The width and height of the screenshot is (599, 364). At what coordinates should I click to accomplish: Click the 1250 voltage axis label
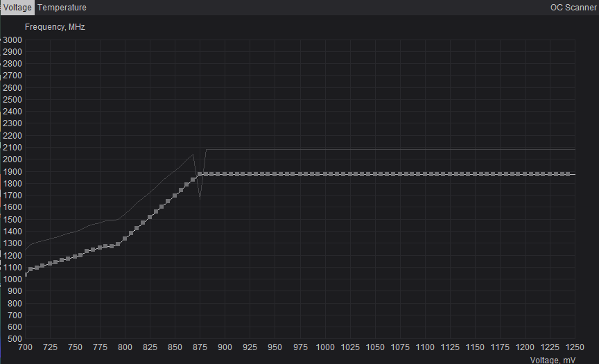(575, 347)
